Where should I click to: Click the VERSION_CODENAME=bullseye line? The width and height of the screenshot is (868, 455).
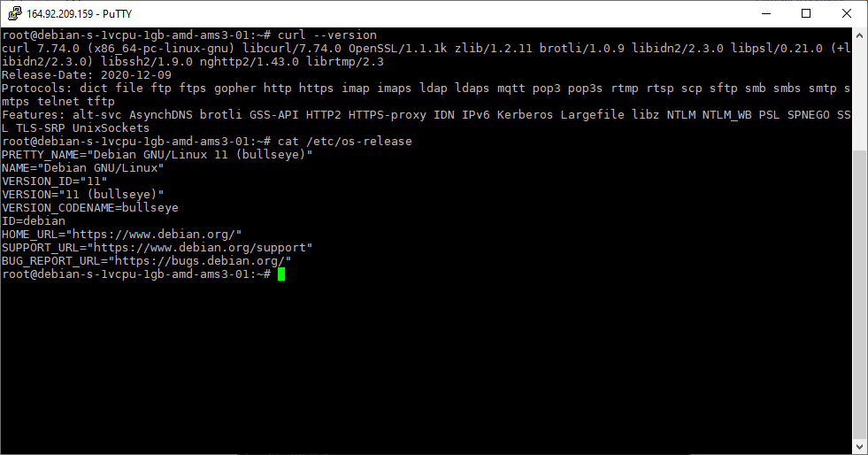(90, 207)
